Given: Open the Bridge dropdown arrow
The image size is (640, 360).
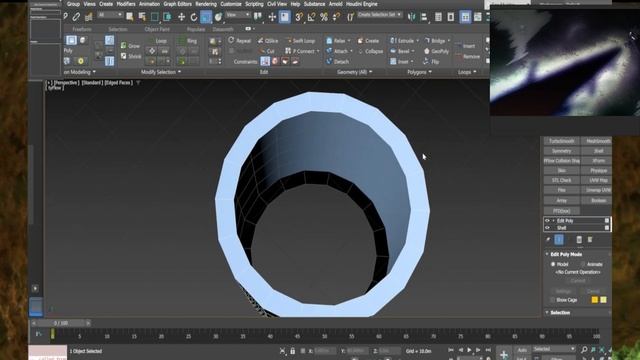Looking at the screenshot, I should coord(449,40).
